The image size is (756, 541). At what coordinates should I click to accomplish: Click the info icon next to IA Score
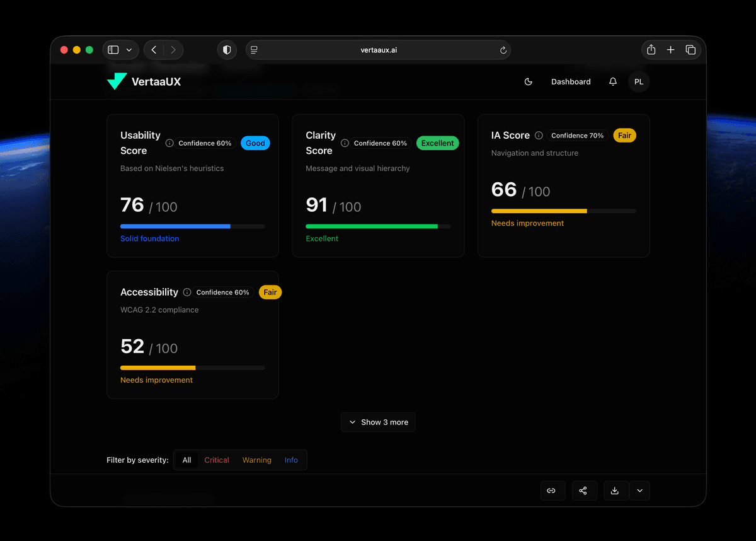point(539,135)
